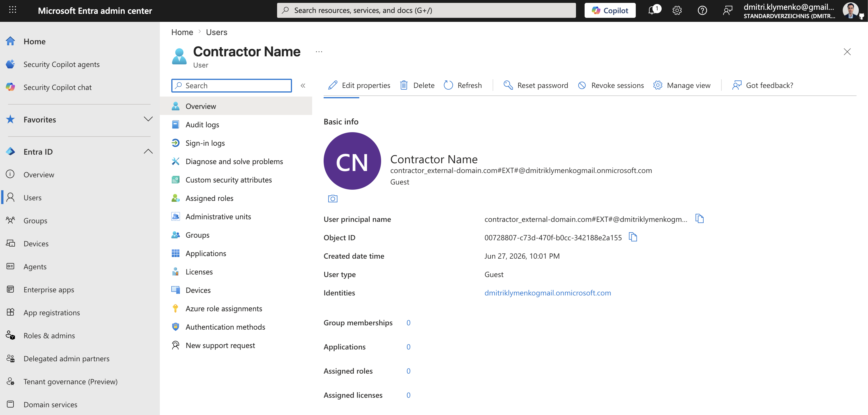The width and height of the screenshot is (868, 415).
Task: Click Refresh in the toolbar
Action: pyautogui.click(x=463, y=86)
